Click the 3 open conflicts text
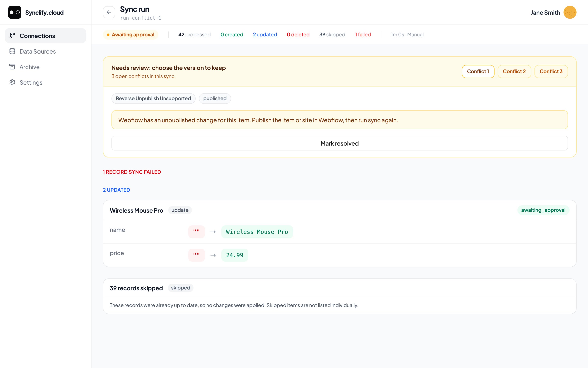This screenshot has height=368, width=588. (x=143, y=76)
